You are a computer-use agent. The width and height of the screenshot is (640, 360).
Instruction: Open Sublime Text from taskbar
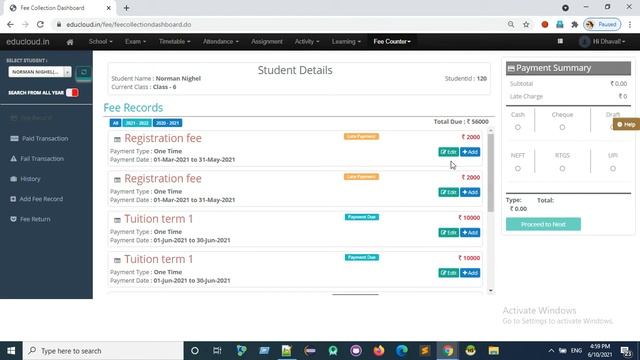click(424, 351)
